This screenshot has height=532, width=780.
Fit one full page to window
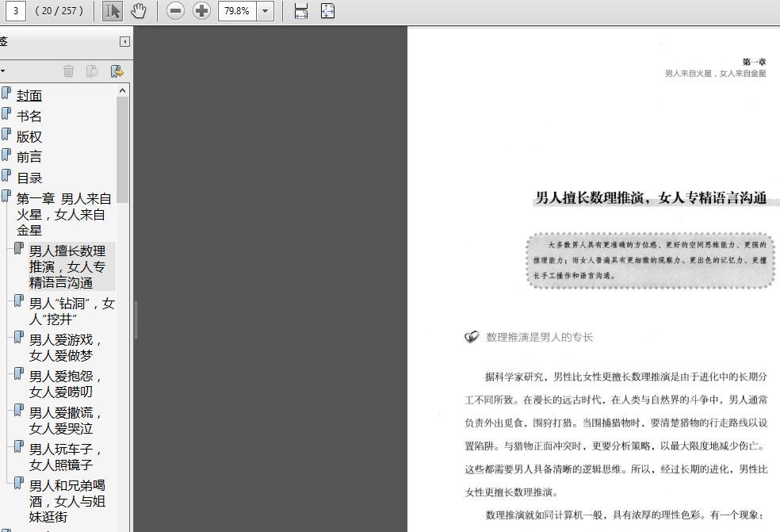328,11
